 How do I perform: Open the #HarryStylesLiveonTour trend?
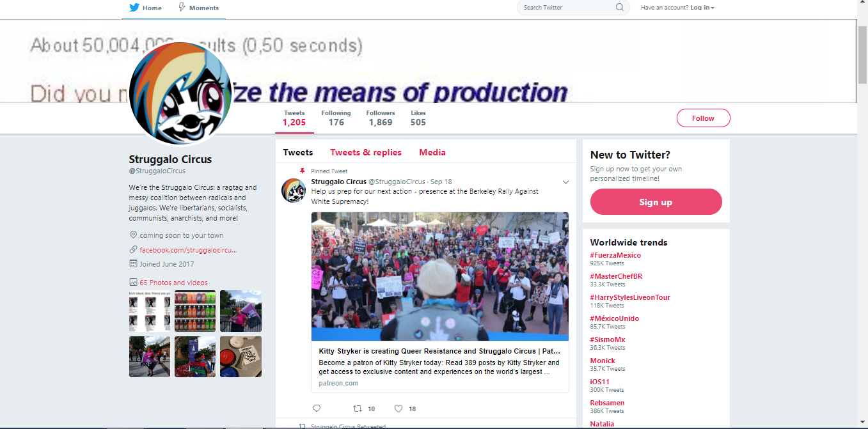[x=630, y=297]
